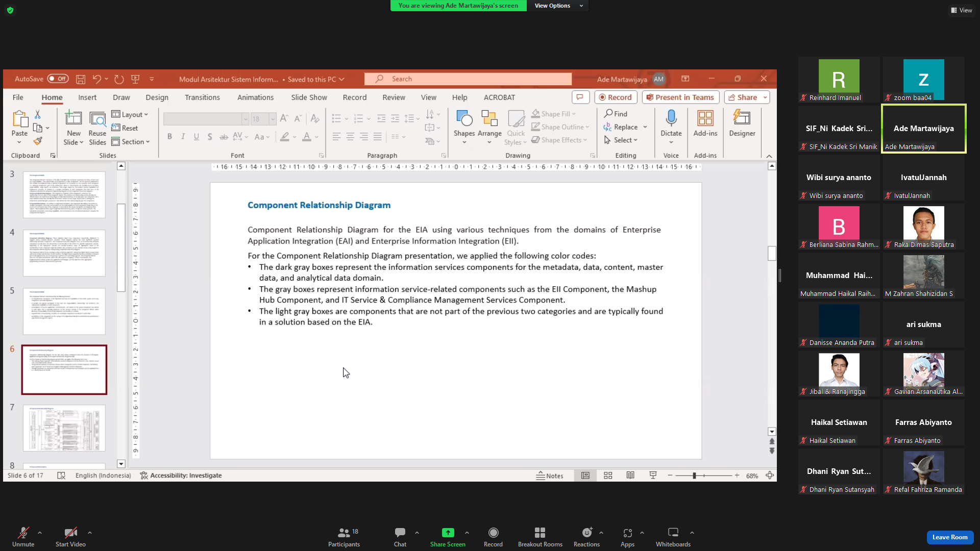Click the Comments icon near Record button
980x551 pixels.
point(580,97)
